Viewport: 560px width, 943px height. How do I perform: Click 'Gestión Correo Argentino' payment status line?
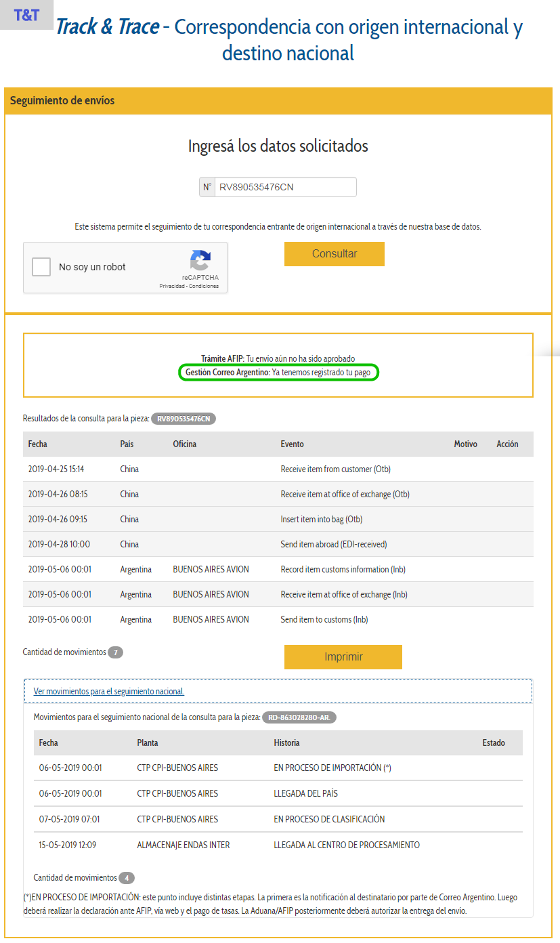pyautogui.click(x=278, y=373)
